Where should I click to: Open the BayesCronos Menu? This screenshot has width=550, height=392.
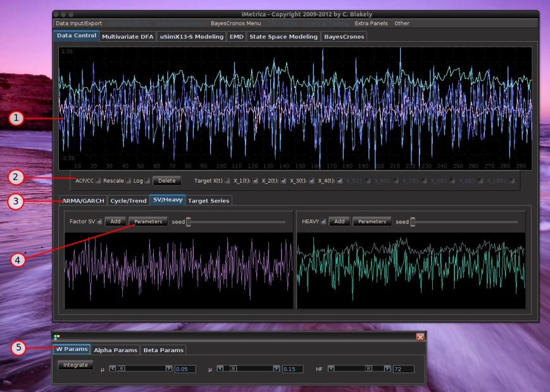[235, 23]
